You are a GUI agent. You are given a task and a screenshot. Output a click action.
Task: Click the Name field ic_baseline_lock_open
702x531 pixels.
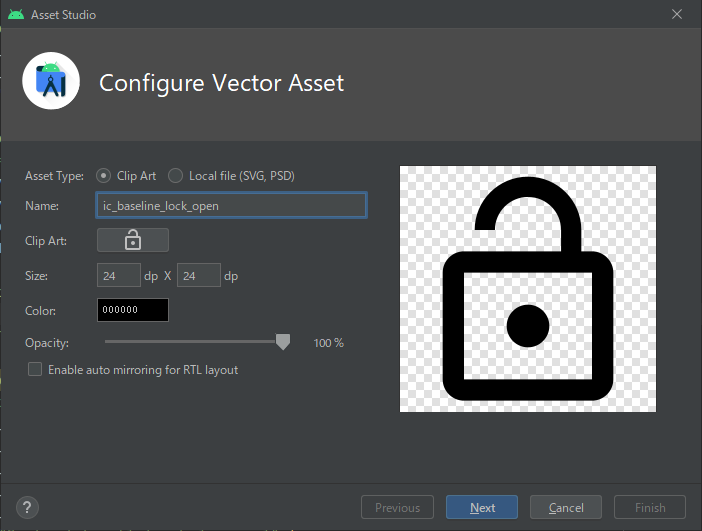coord(231,206)
